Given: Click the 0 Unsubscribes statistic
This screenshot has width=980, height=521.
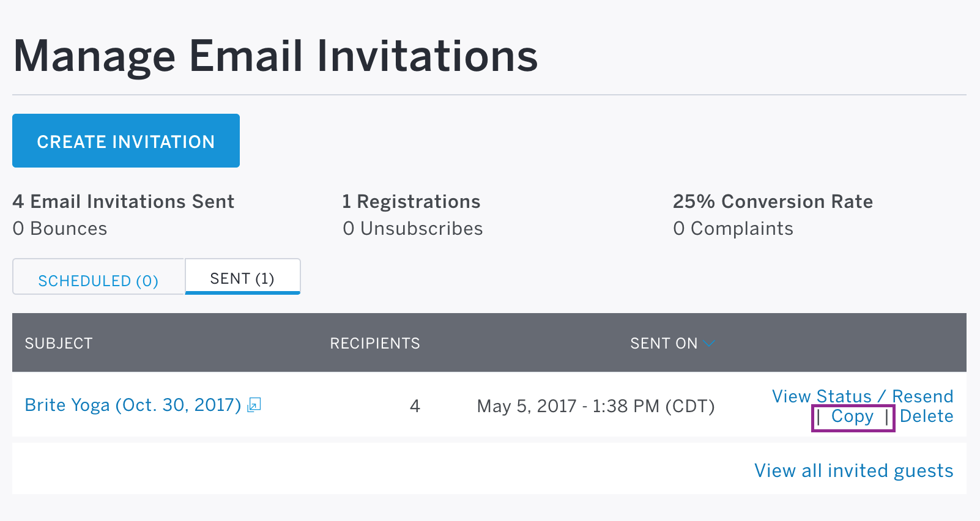Looking at the screenshot, I should click(x=412, y=228).
